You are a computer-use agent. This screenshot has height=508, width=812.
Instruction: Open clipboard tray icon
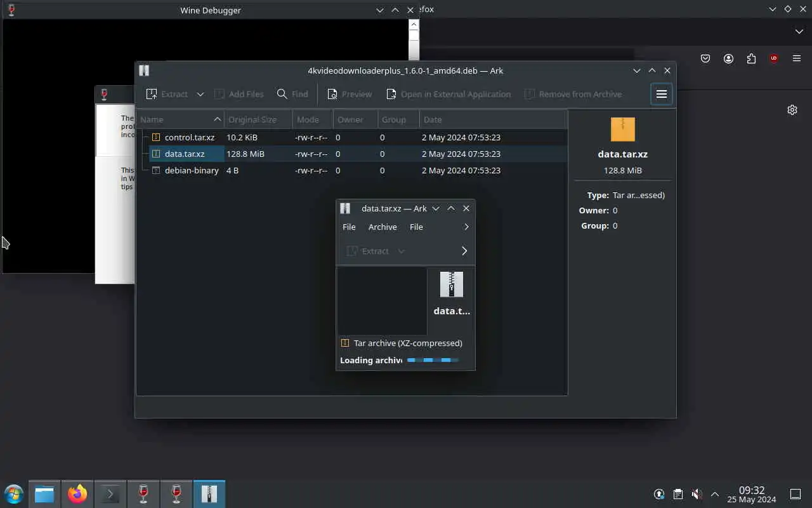(x=678, y=494)
